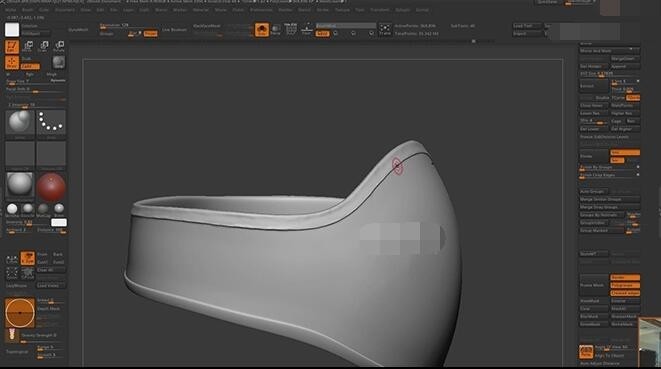
Task: Click the Auto Groups button
Action: 594,191
